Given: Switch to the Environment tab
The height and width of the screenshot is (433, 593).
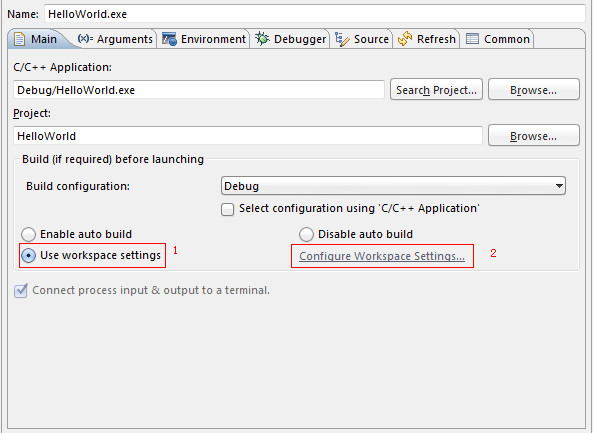Looking at the screenshot, I should coord(204,39).
